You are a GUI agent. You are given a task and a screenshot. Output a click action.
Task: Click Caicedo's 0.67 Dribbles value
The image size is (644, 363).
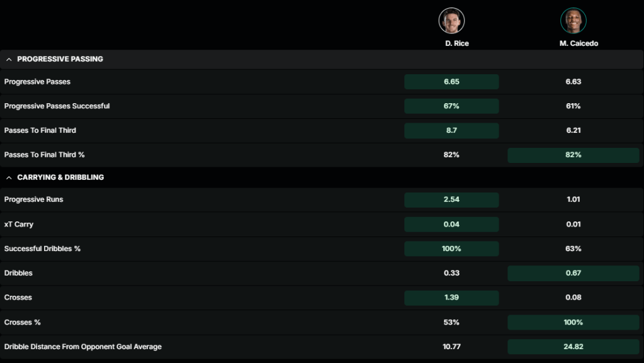pos(573,273)
